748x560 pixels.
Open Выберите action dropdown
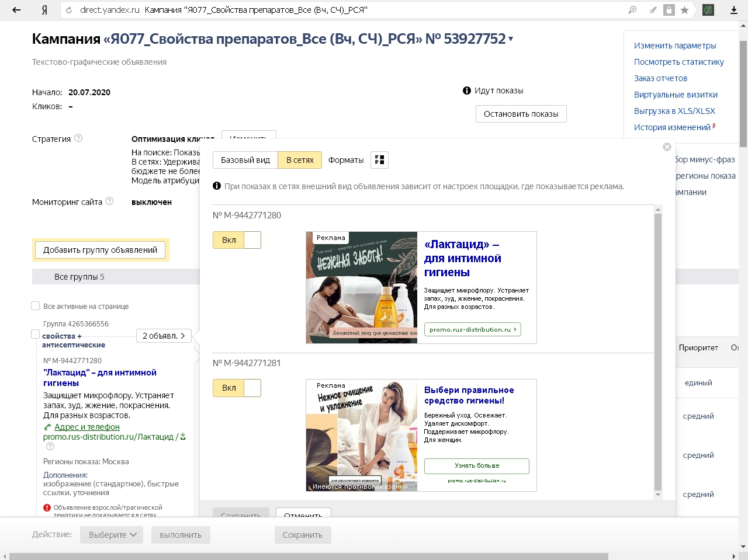(x=112, y=535)
